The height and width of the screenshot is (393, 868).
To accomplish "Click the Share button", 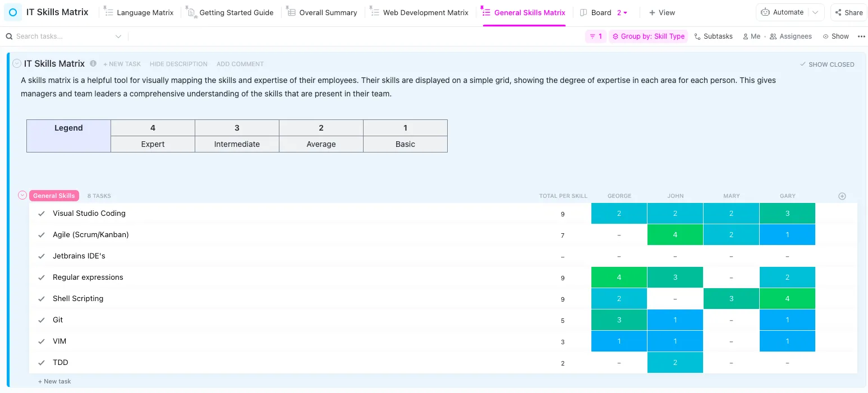I will 848,12.
